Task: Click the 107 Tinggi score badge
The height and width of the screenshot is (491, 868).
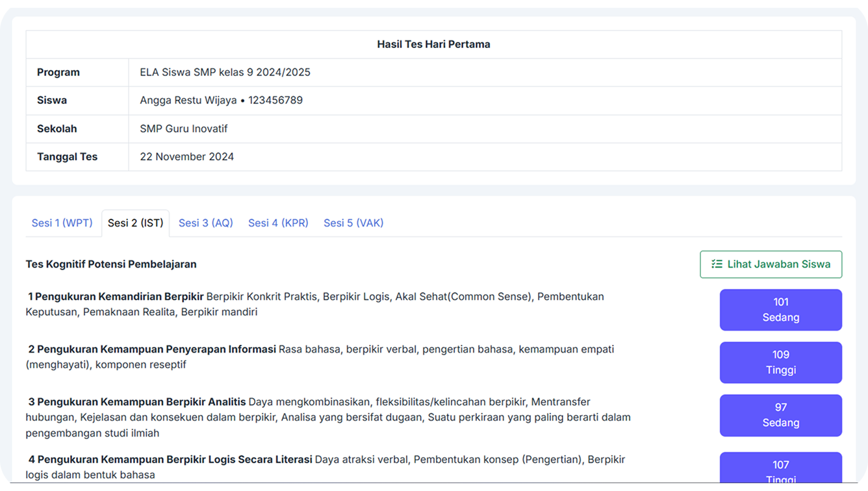Action: 780,469
